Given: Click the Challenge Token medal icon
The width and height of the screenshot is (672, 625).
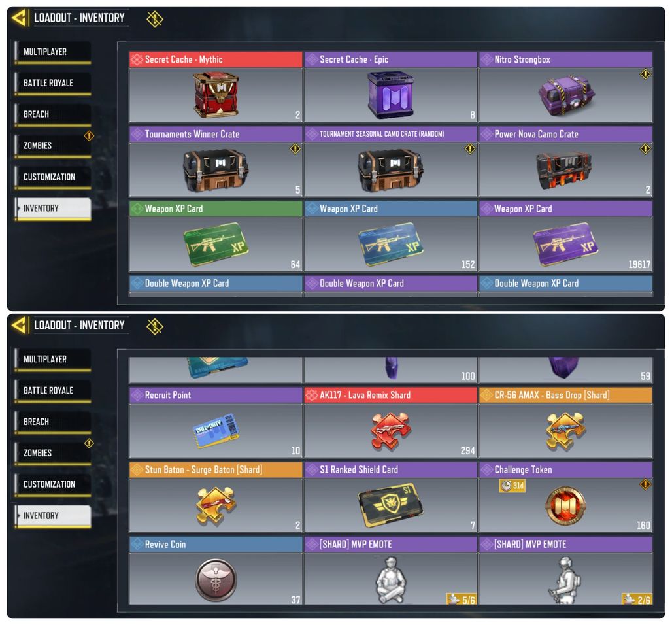Looking at the screenshot, I should (565, 506).
